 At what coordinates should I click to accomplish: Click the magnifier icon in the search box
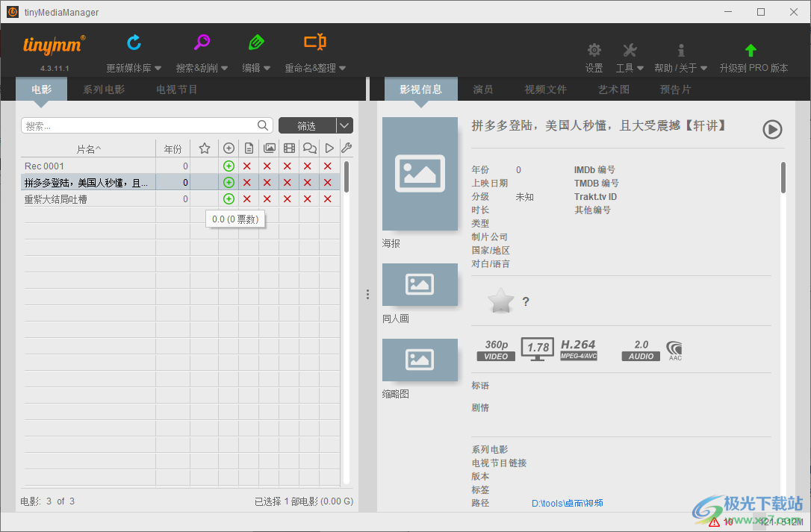click(263, 125)
